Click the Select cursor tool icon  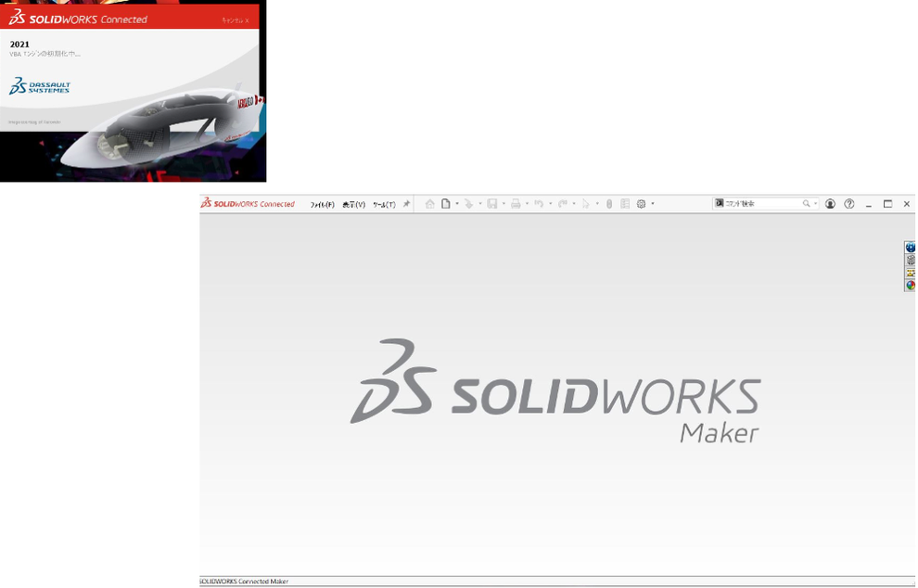(x=585, y=204)
